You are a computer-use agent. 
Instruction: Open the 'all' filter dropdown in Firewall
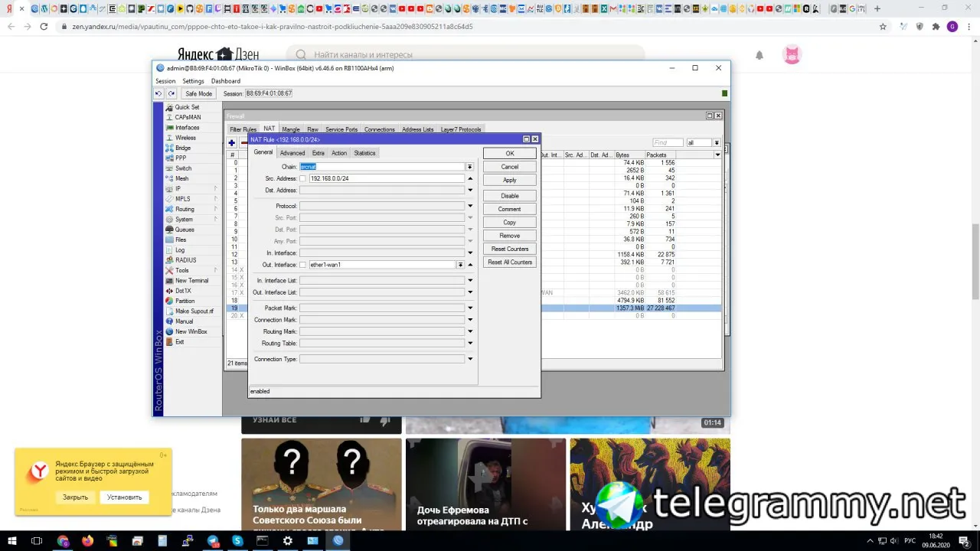pos(717,143)
